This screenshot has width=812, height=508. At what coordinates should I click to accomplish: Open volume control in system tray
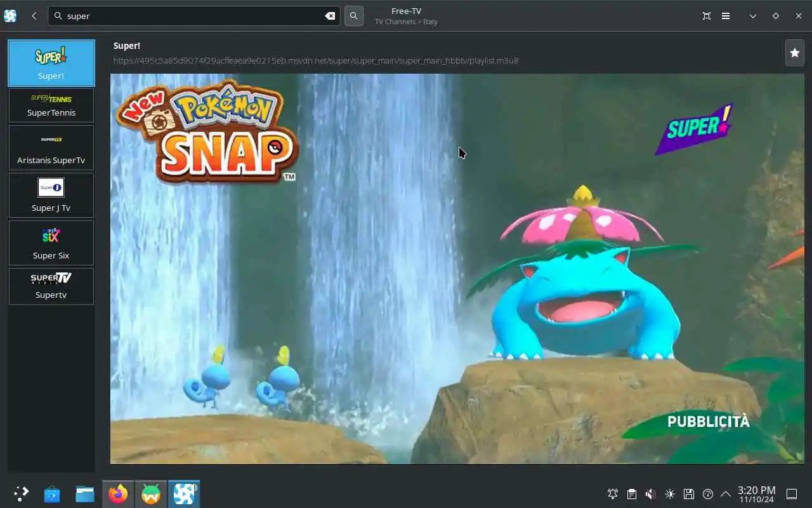[651, 493]
